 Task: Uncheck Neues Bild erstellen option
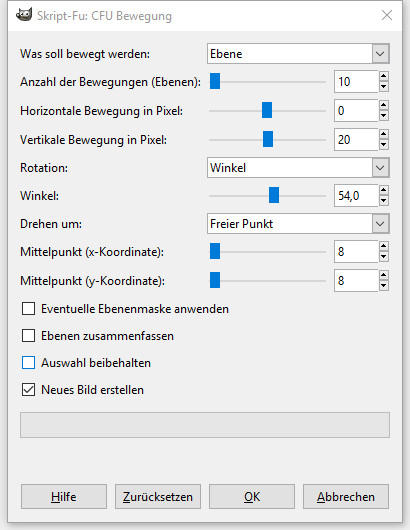pos(28,390)
